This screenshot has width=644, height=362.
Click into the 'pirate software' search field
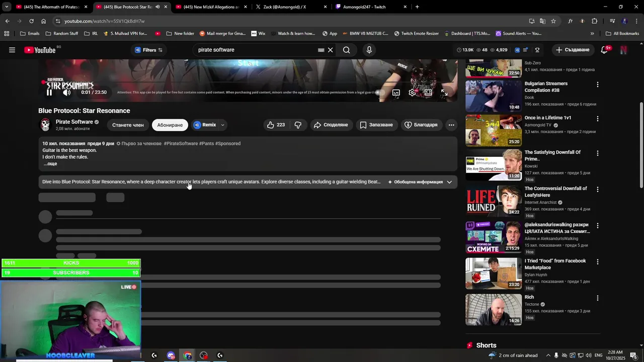257,50
